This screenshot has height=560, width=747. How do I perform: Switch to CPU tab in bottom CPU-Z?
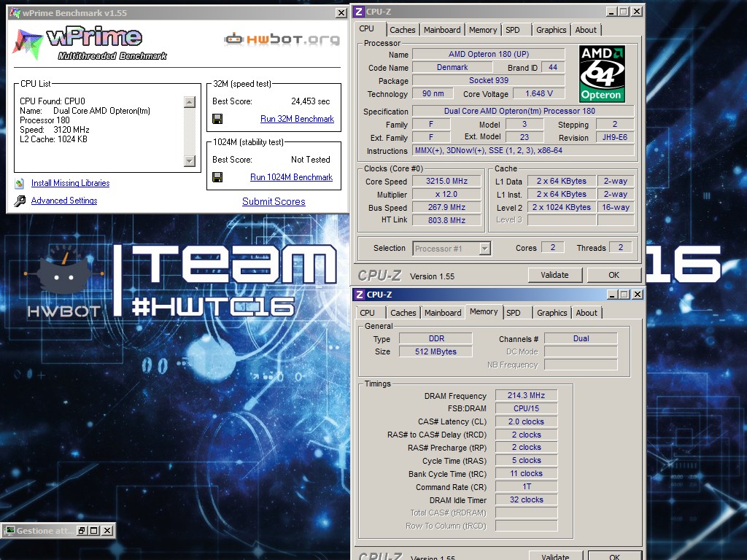368,313
